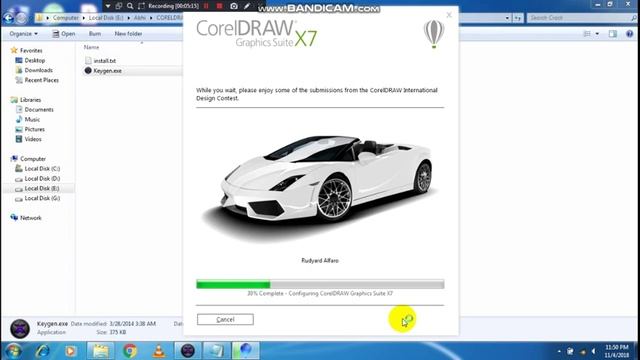Open Google Chrome from taskbar
This screenshot has width=640, height=360.
tap(130, 351)
